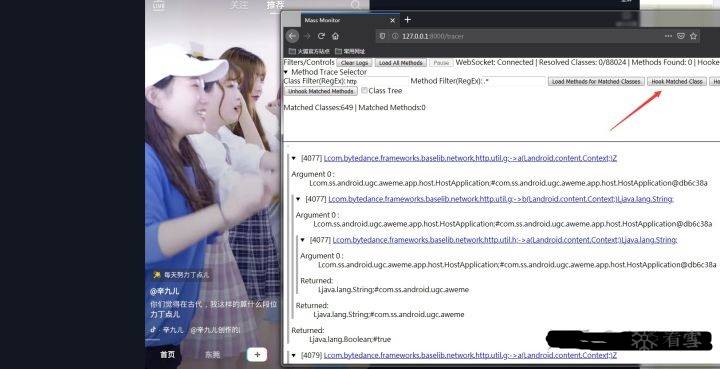This screenshot has height=369, width=720.
Task: Collapse [4077] http.util.g->b entry
Action: 298,199
